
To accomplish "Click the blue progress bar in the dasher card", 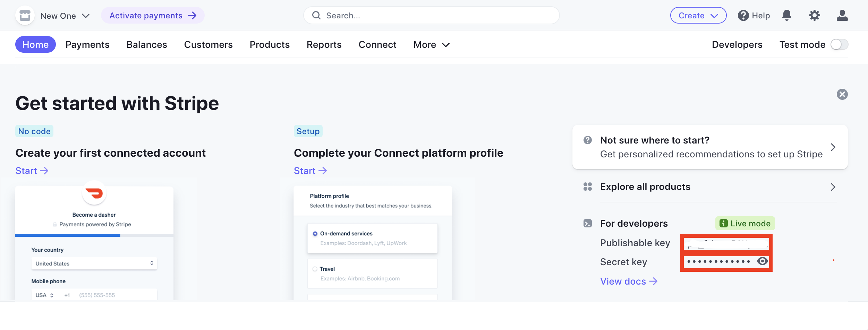I will [68, 235].
